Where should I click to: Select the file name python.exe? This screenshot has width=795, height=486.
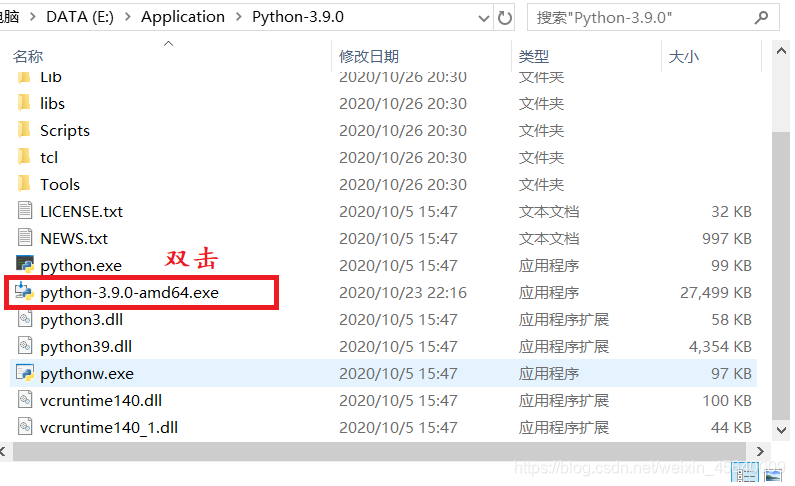(81, 266)
